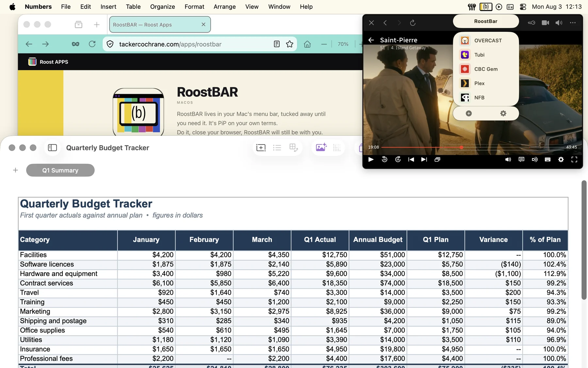Zoom out the page with the minus button
The image size is (588, 368).
click(324, 44)
